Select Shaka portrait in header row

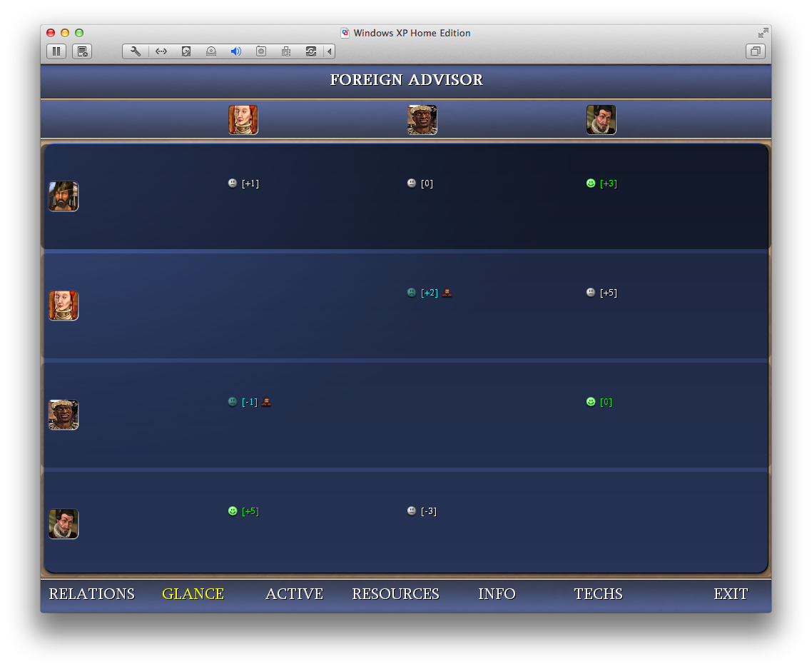(x=422, y=120)
